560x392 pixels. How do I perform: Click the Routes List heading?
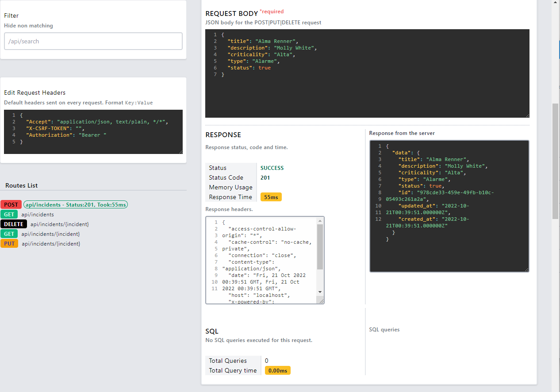click(x=22, y=185)
